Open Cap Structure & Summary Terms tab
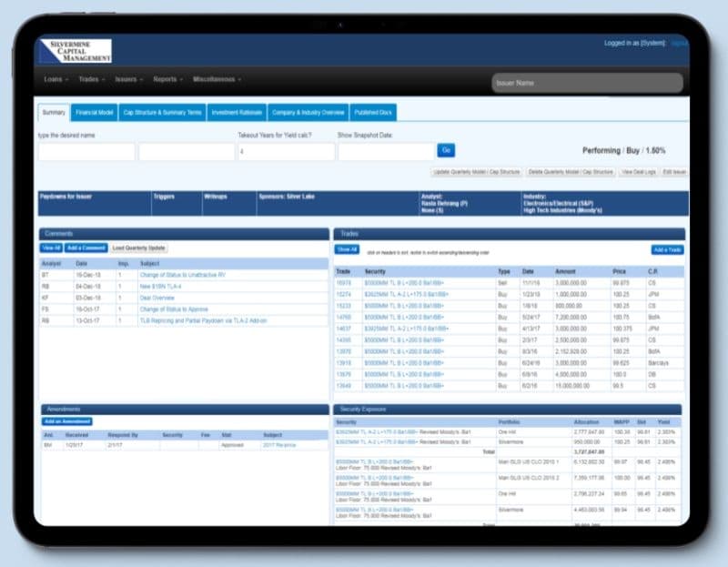 161,113
